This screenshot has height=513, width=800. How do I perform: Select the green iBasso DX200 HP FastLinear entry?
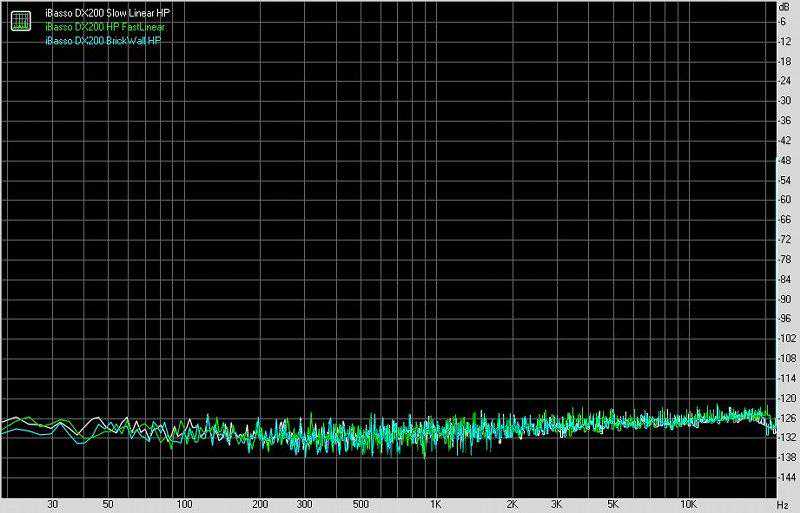point(105,27)
